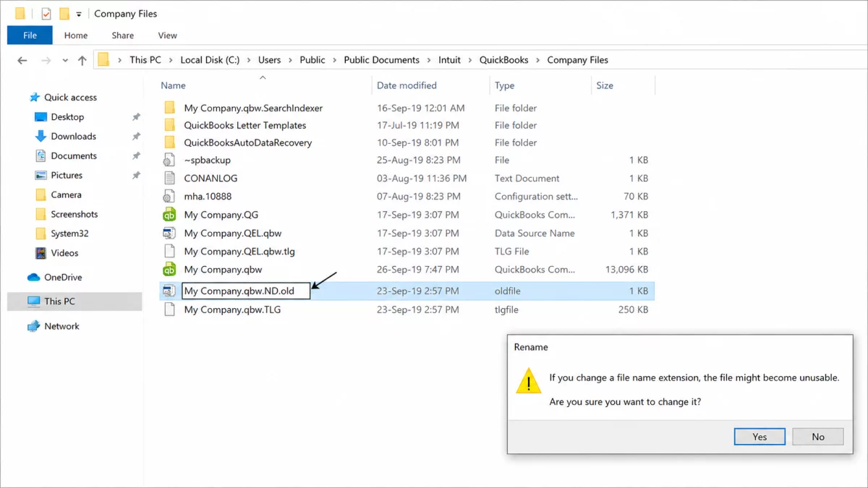Click the Network icon in the sidebar
The height and width of the screenshot is (488, 868).
click(33, 326)
